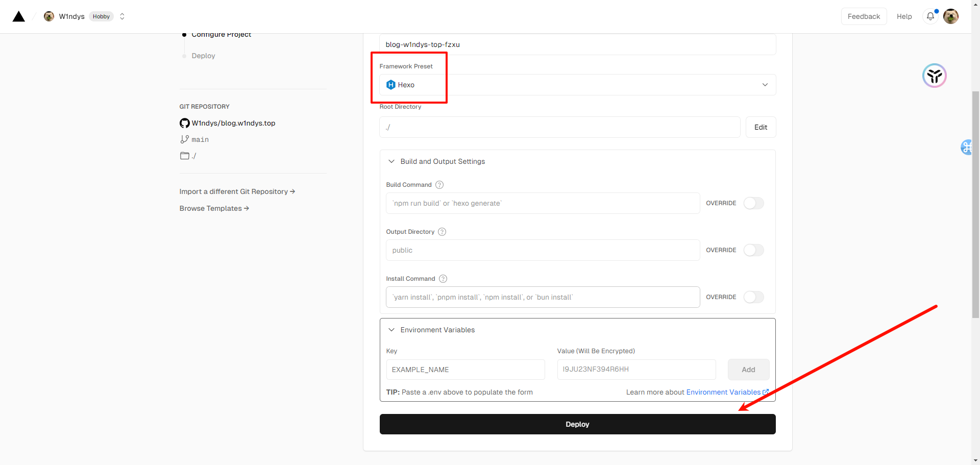Click Output Directory help question icon

[x=442, y=232]
